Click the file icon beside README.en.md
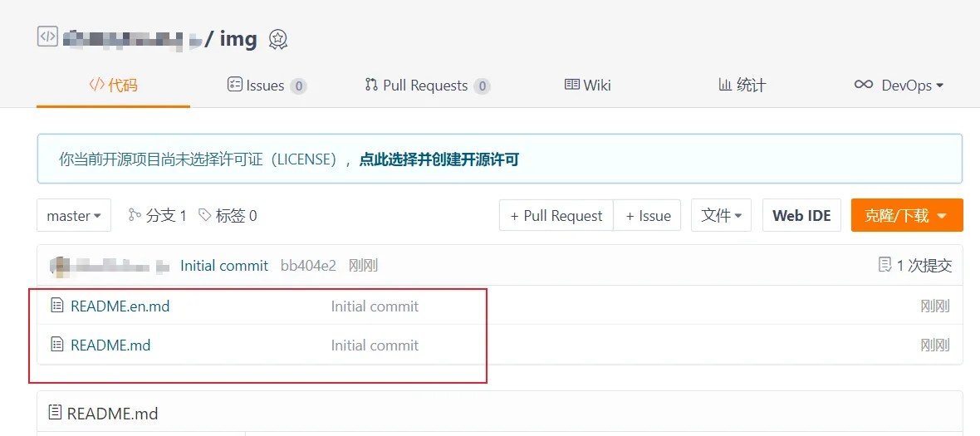Viewport: 980px width, 436px height. click(57, 306)
